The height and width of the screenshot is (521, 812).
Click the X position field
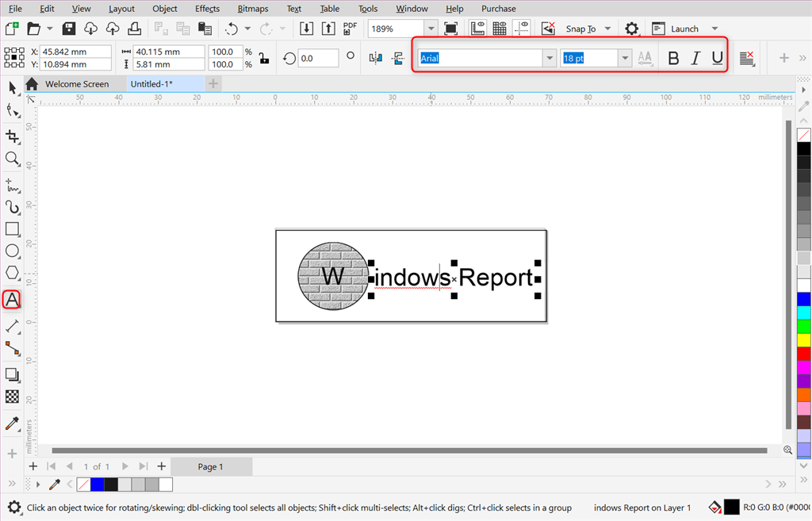tap(75, 52)
